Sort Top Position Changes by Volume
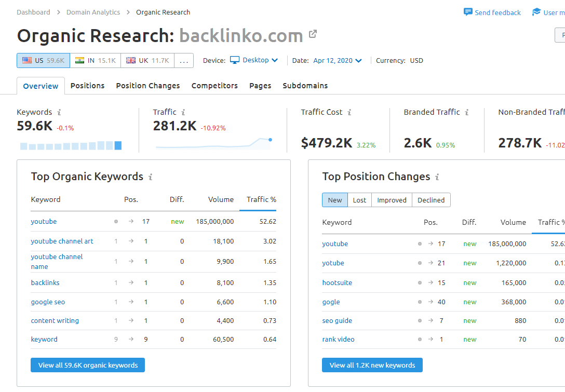 (513, 222)
